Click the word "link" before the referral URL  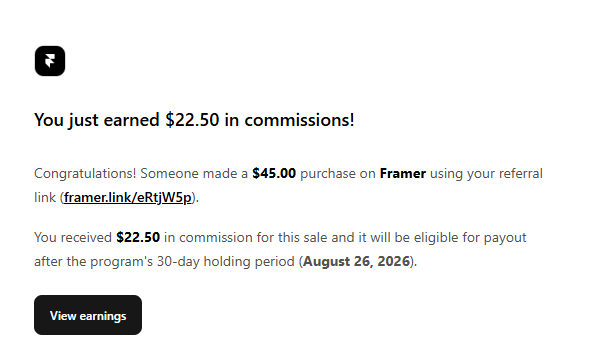tap(45, 197)
